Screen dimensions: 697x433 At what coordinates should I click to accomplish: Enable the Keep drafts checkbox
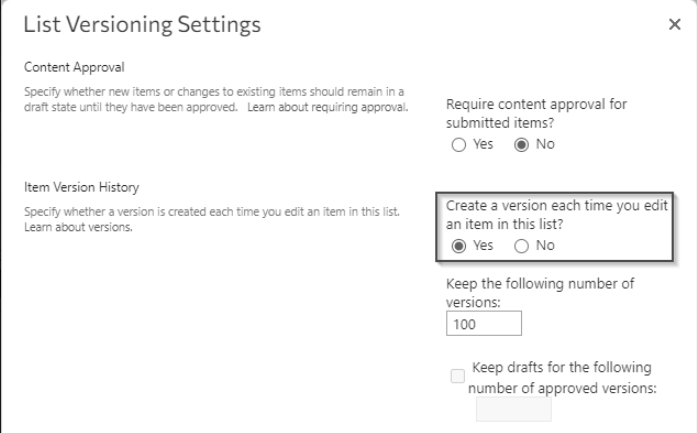point(458,376)
